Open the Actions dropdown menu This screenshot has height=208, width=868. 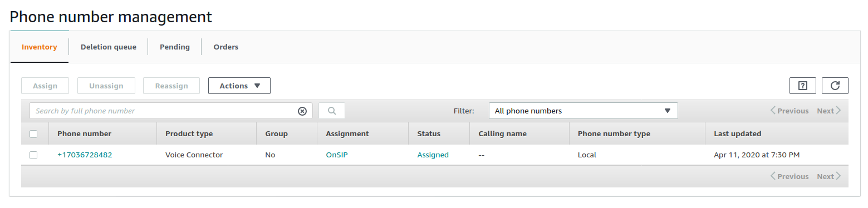pos(239,86)
